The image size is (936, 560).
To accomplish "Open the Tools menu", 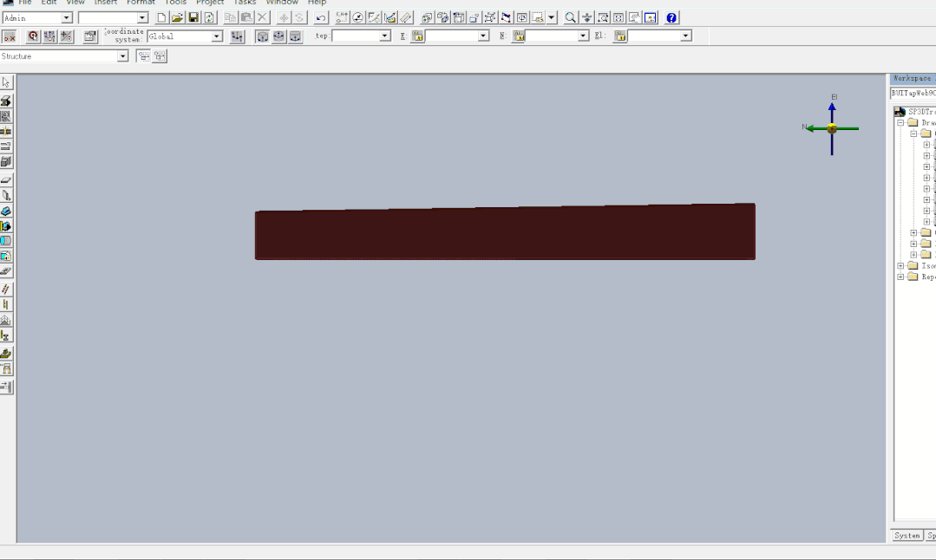I will click(x=175, y=3).
